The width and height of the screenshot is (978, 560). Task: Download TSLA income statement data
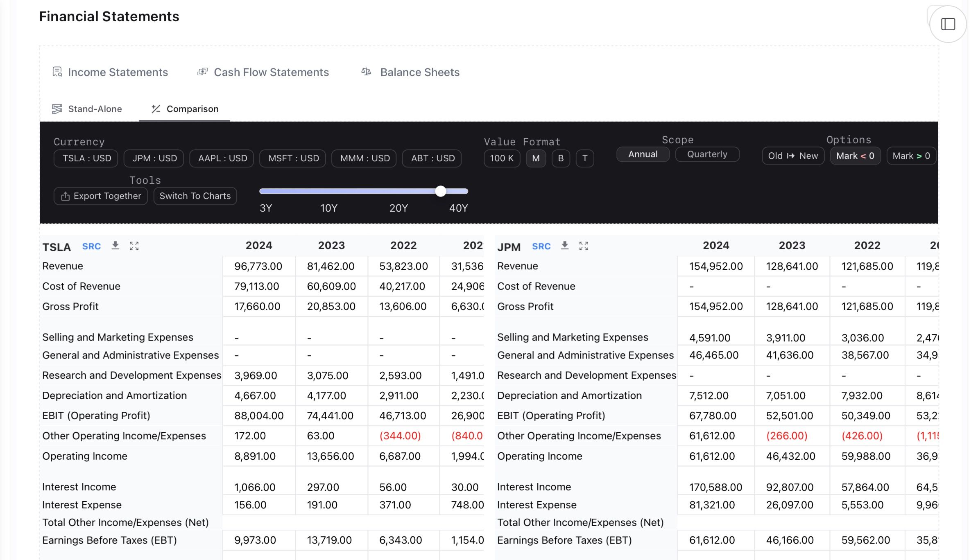coord(115,246)
